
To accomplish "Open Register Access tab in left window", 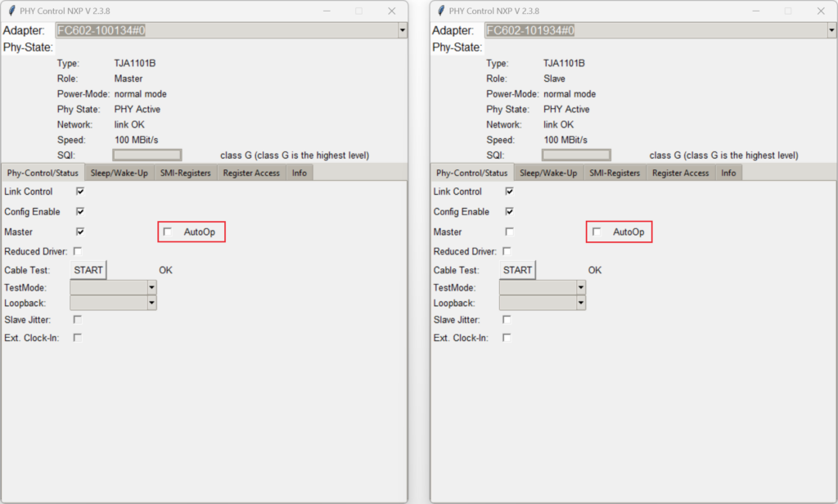I will click(x=251, y=173).
